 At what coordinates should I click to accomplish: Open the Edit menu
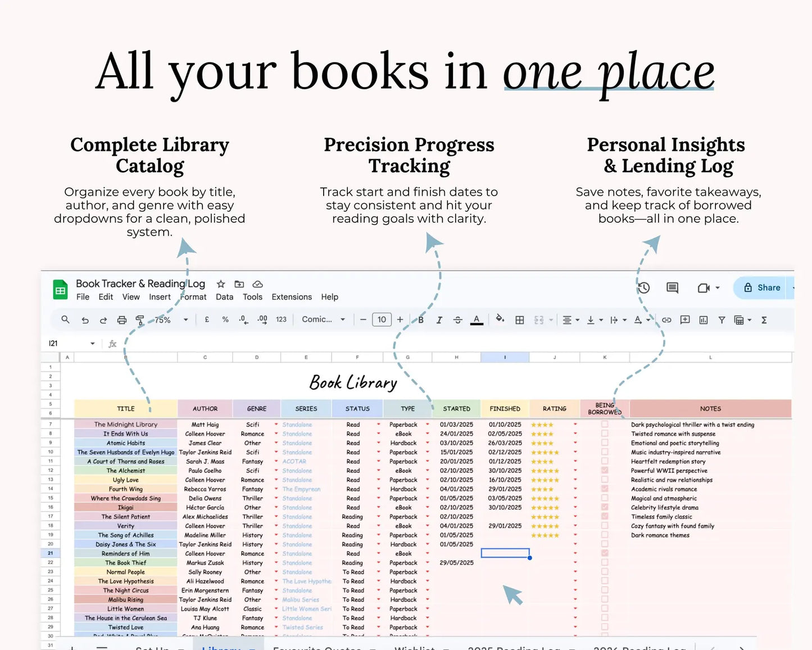[106, 297]
